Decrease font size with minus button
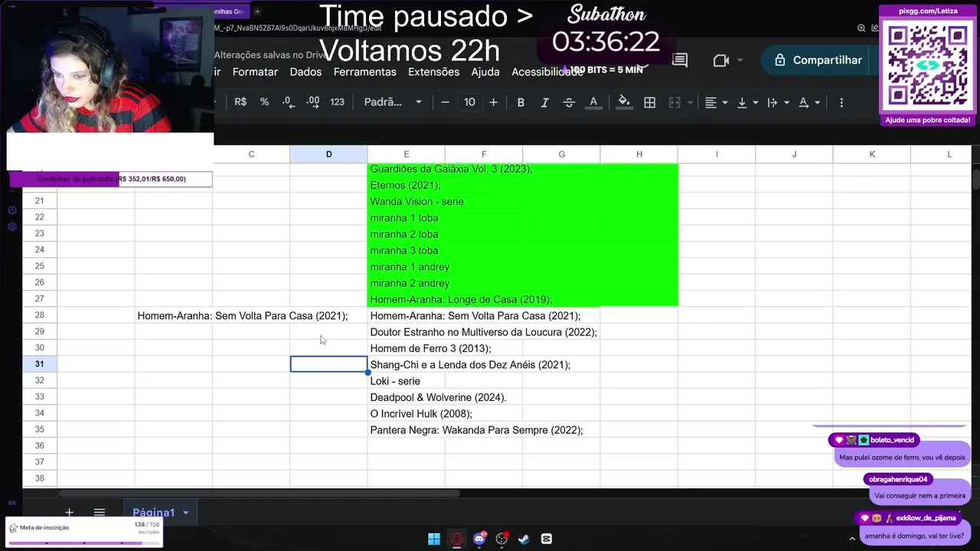This screenshot has height=551, width=980. [445, 102]
